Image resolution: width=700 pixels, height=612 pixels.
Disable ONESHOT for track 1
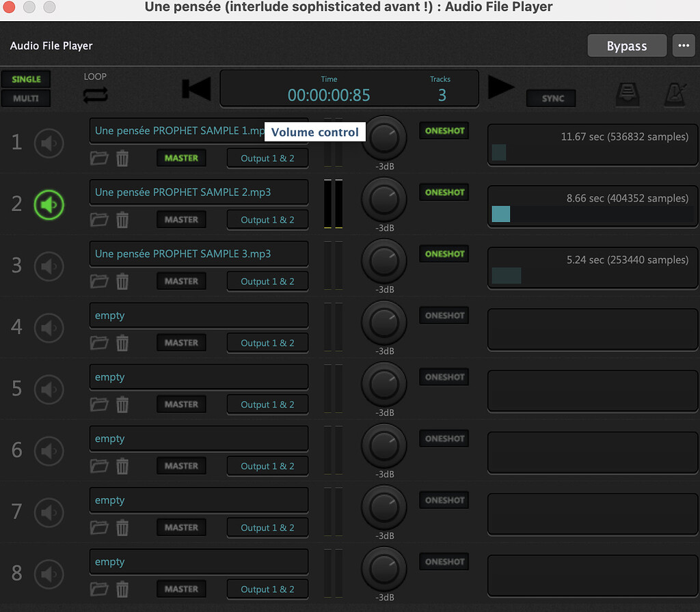point(444,131)
